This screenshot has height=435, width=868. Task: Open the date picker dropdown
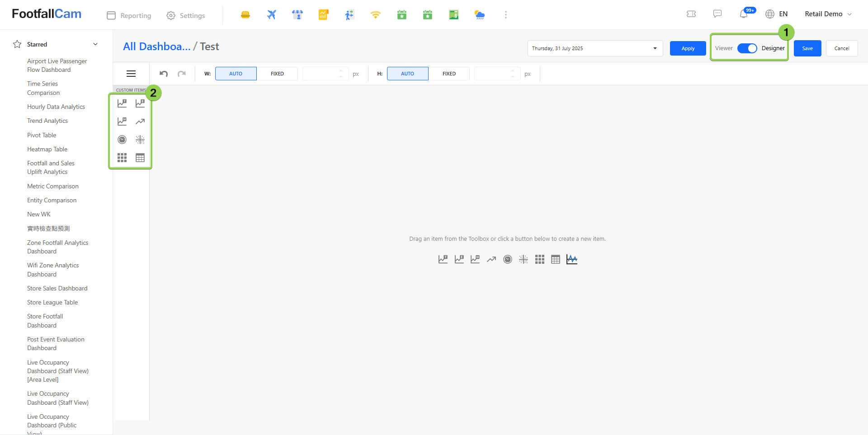655,48
